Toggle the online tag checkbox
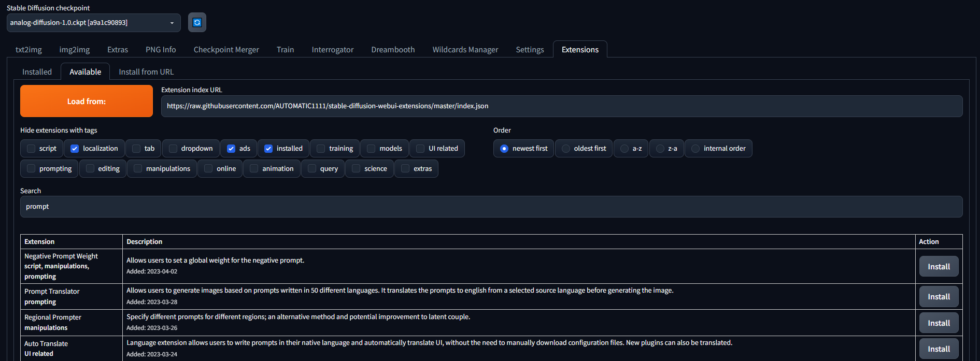This screenshot has width=980, height=361. 208,169
